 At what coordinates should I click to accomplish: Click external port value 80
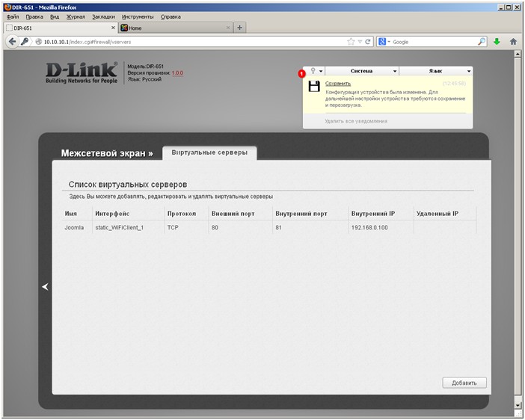point(215,228)
